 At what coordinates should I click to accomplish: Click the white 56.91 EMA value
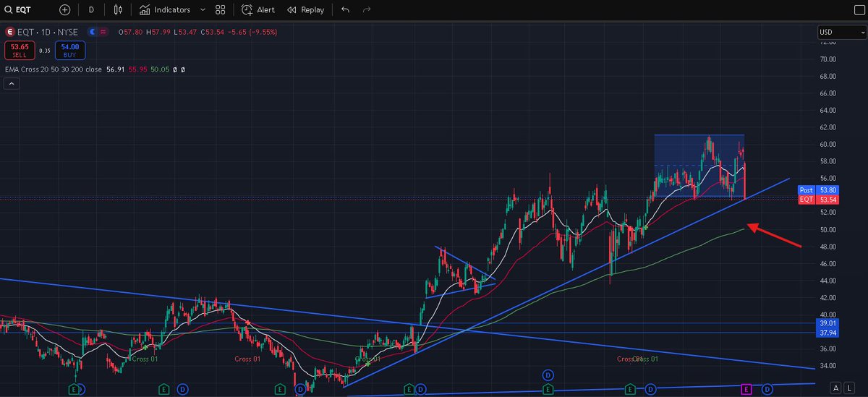(116, 69)
